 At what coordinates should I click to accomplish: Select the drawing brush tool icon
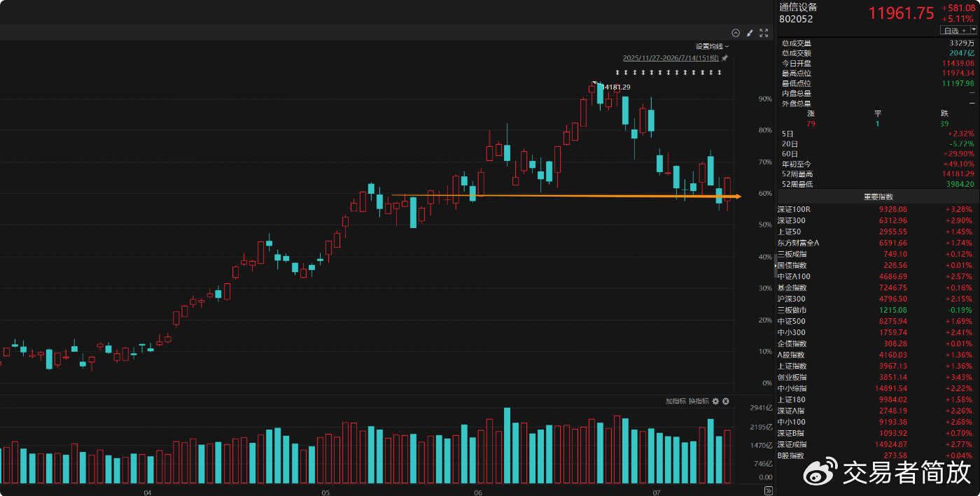pos(750,33)
